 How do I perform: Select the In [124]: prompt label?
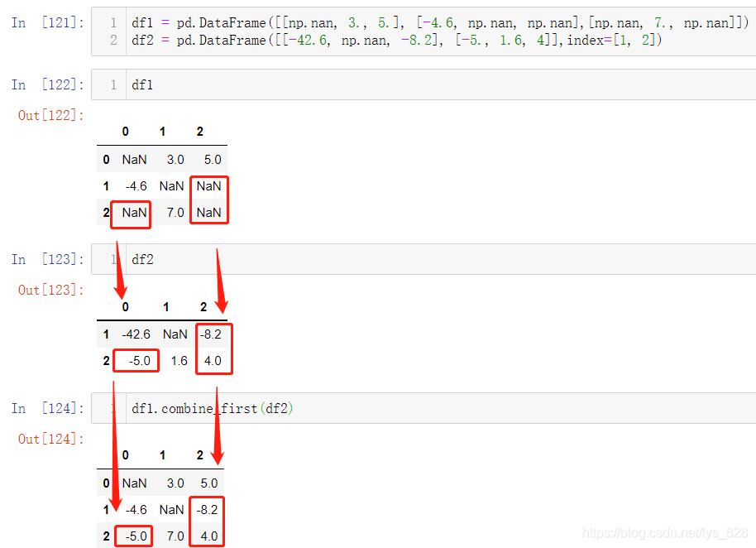(48, 409)
